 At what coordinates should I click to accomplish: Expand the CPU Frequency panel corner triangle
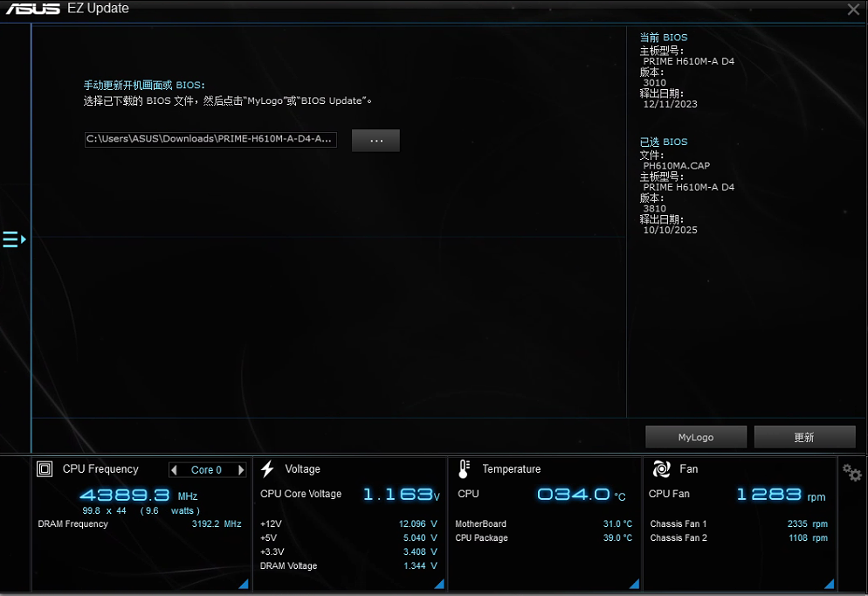244,584
